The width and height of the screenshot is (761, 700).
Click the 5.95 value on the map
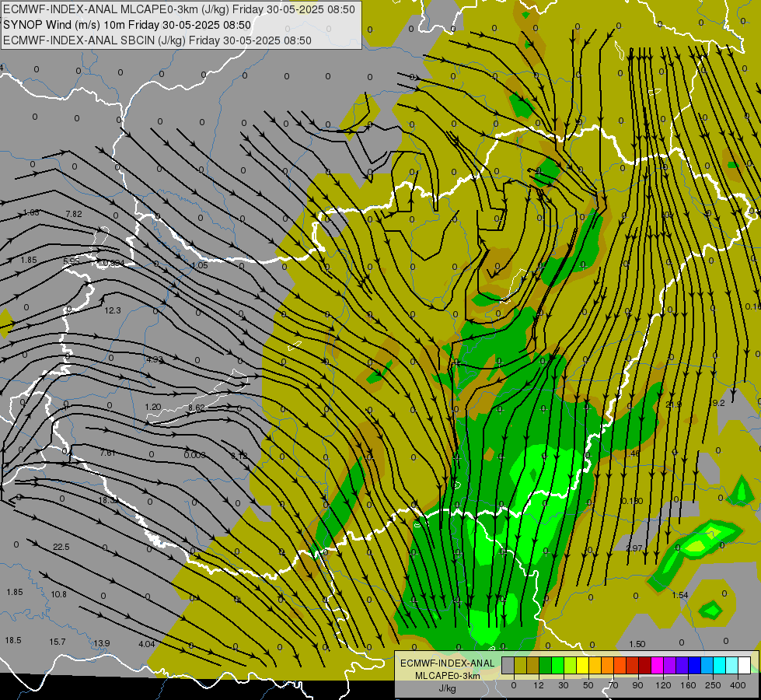point(71,261)
